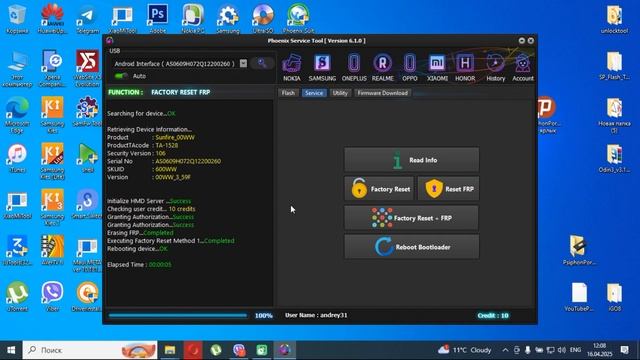The height and width of the screenshot is (360, 640).
Task: Open the Recycle Bin desktop icon
Action: tap(17, 19)
